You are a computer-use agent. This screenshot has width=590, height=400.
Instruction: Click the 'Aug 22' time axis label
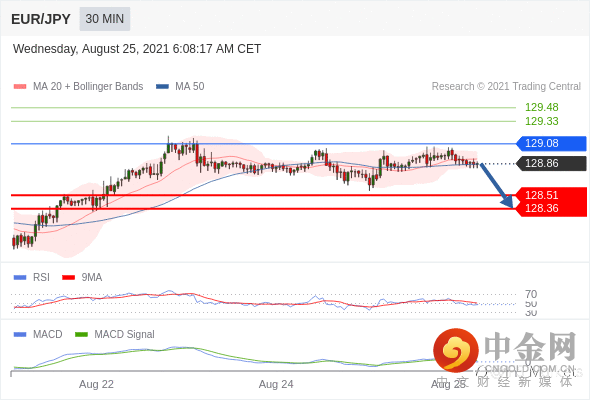96,385
